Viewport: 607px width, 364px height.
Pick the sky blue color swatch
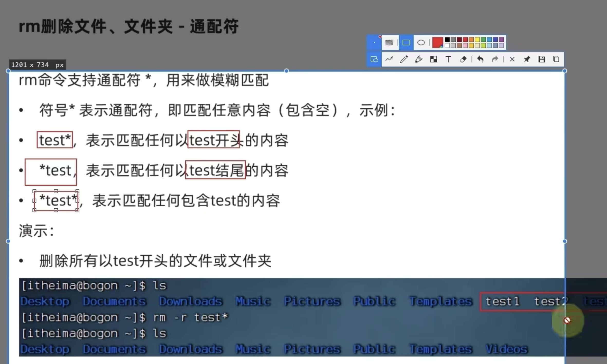tap(489, 40)
